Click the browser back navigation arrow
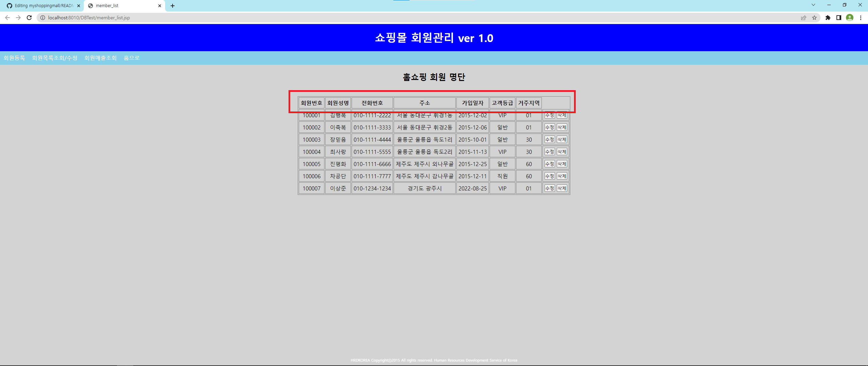The image size is (868, 366). pyautogui.click(x=7, y=18)
